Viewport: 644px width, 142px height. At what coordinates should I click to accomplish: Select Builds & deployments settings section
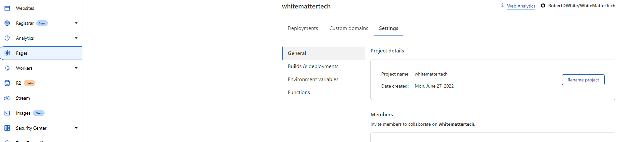[313, 66]
